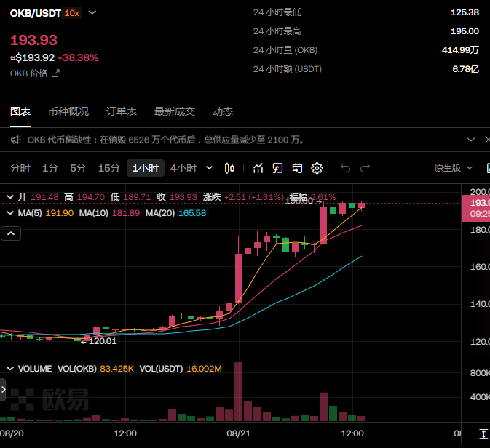Open the candlestick chart style icon
The width and height of the screenshot is (490, 448).
(x=229, y=168)
